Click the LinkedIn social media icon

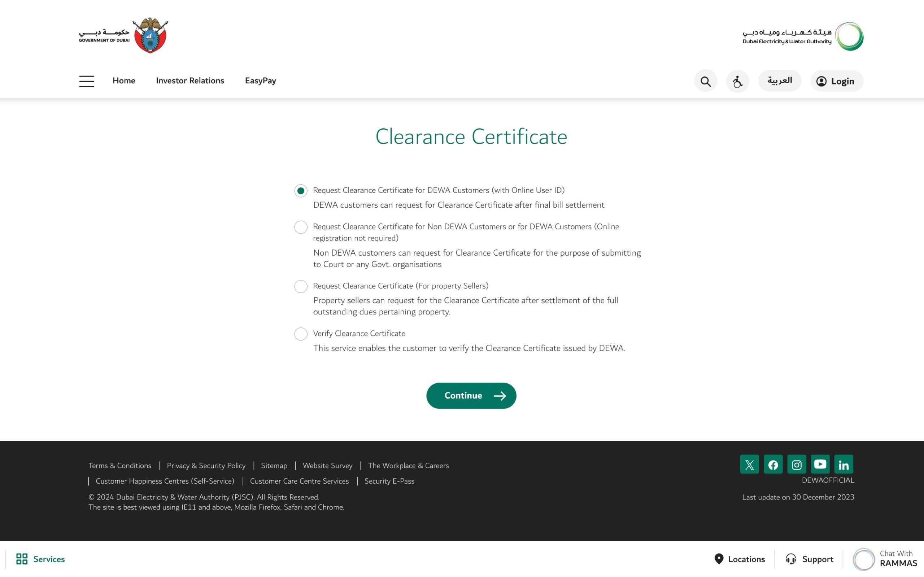coord(844,464)
